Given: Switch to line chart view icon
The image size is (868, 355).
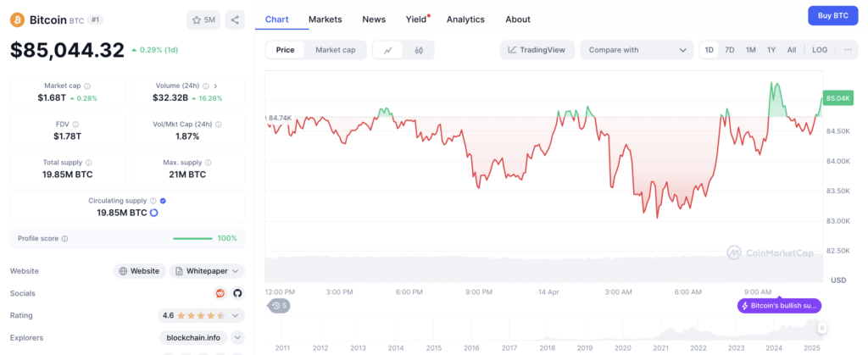Looking at the screenshot, I should coord(388,50).
